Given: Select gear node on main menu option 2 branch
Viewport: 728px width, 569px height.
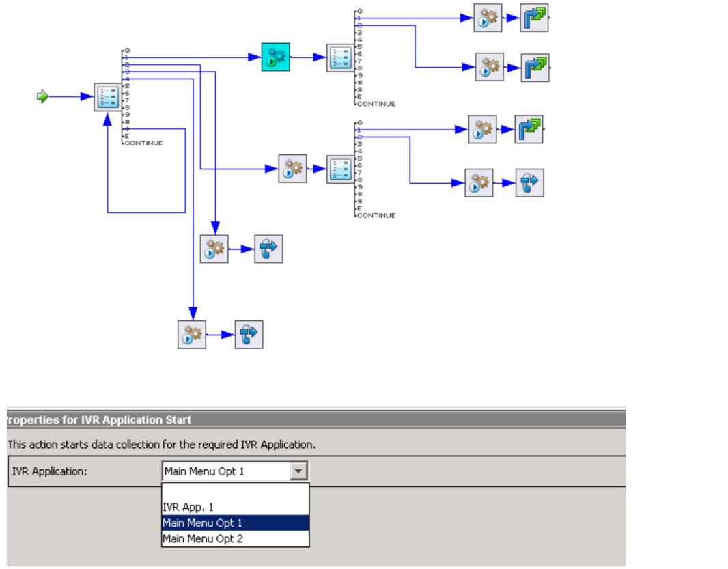Looking at the screenshot, I should click(292, 169).
